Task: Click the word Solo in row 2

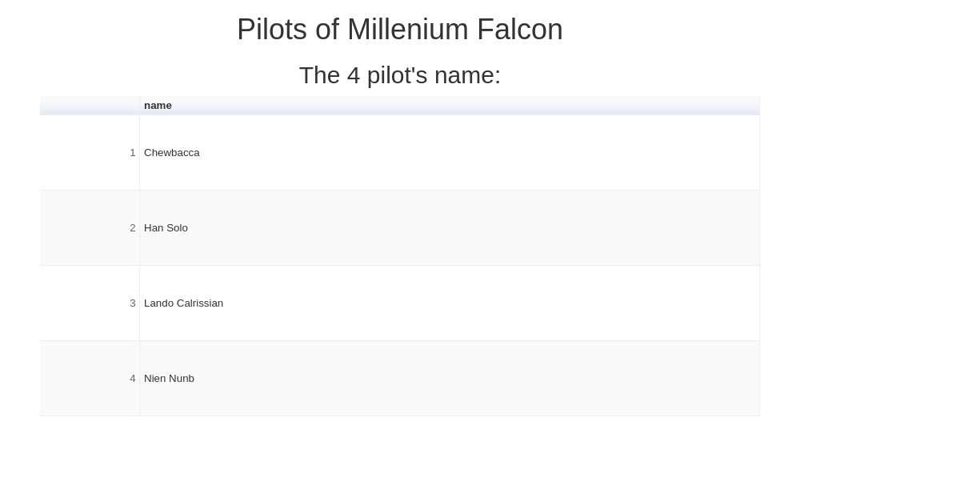Action: click(x=178, y=228)
